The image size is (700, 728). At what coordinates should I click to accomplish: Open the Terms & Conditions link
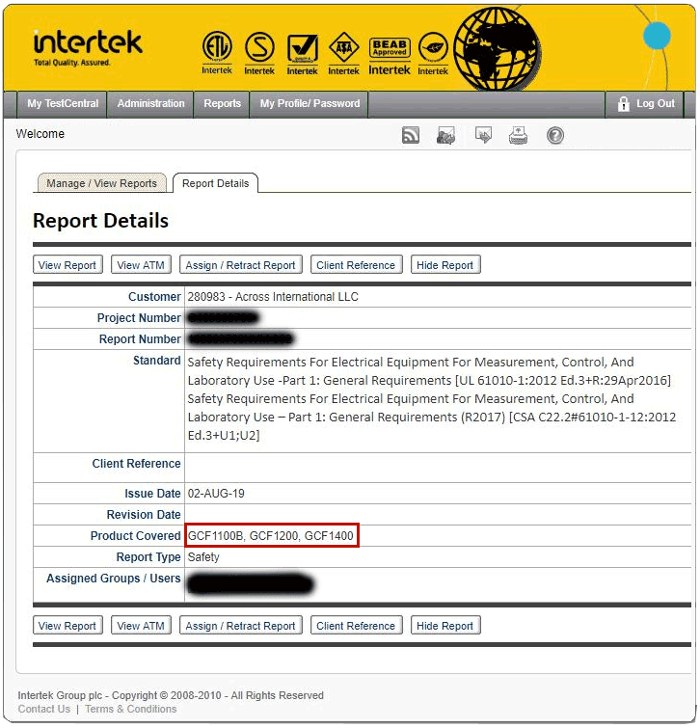[x=130, y=710]
